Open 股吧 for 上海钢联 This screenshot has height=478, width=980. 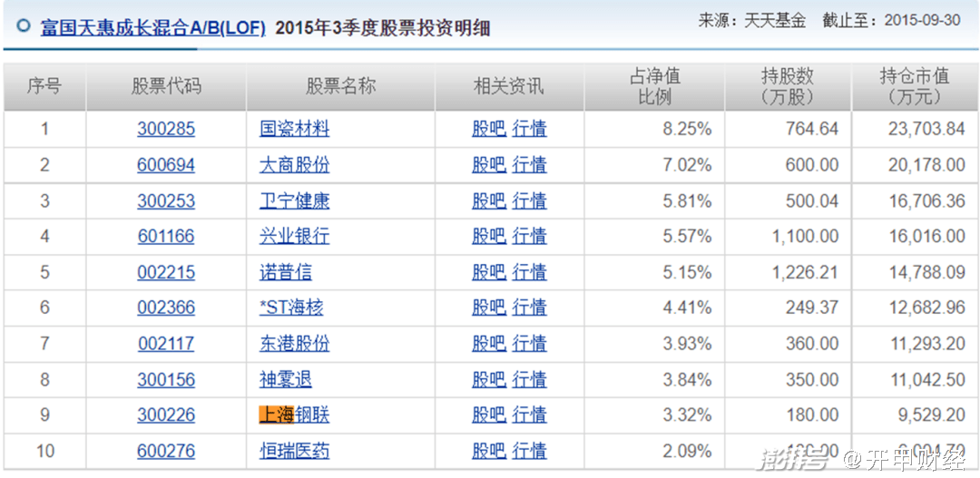489,415
